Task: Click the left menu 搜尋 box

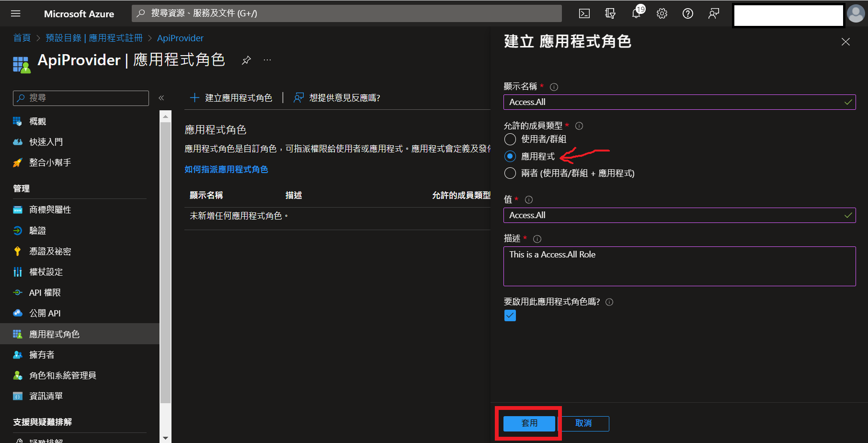Action: point(81,98)
